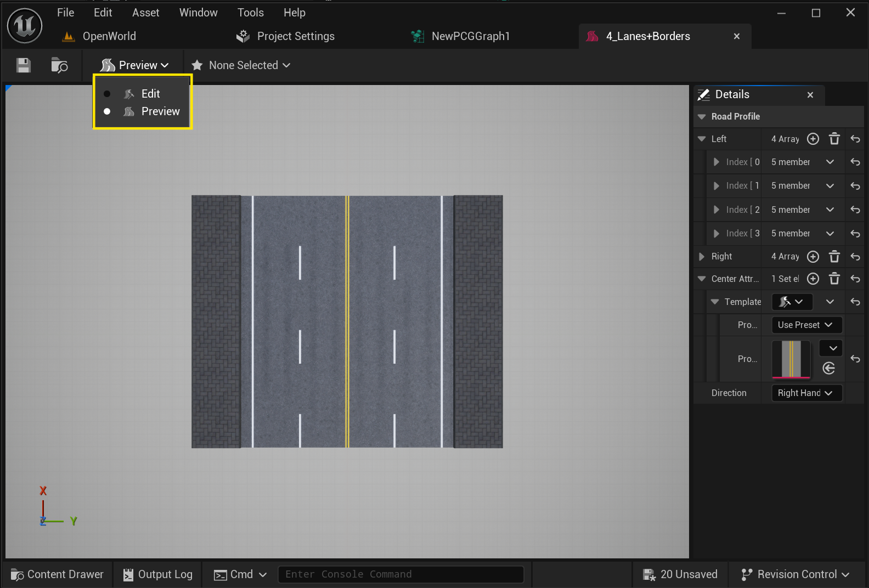Expand Index [ 1 ] entry

coord(716,186)
